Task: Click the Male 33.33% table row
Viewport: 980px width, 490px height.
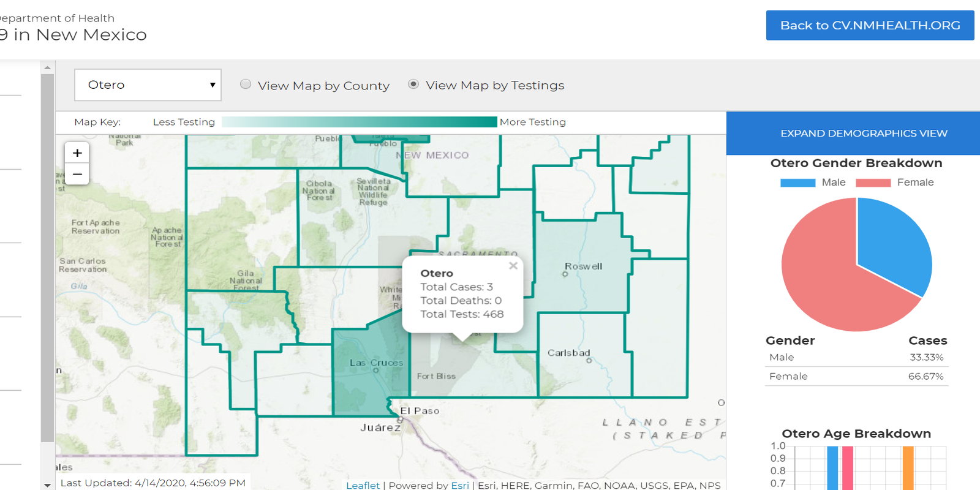Action: coord(856,357)
